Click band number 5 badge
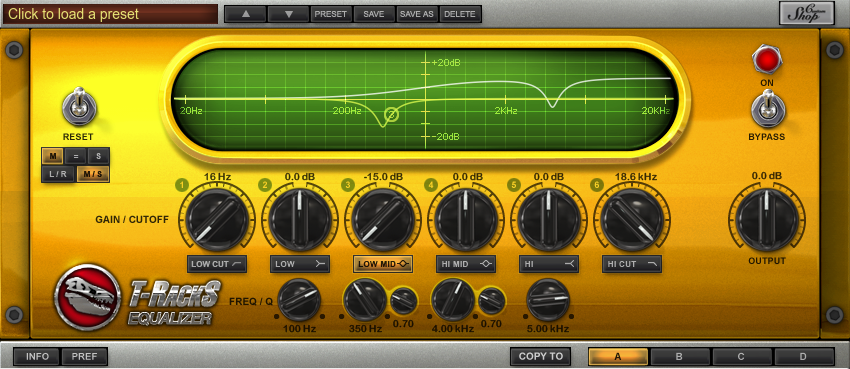This screenshot has height=369, width=850. [514, 185]
